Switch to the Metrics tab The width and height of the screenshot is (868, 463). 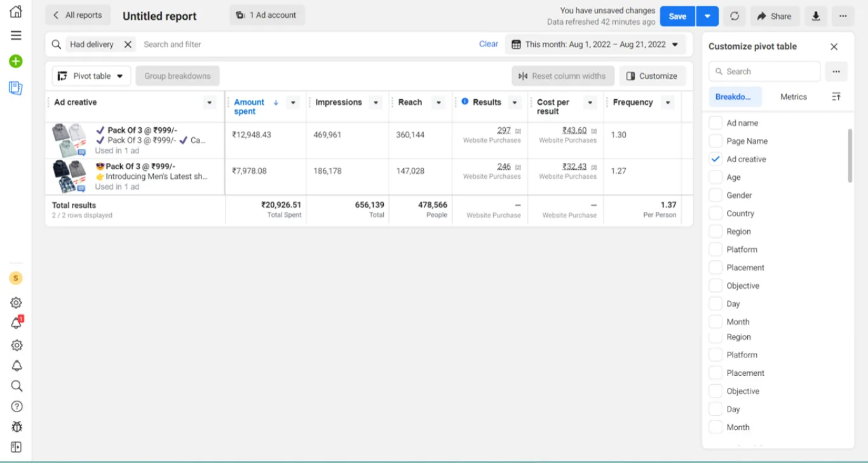793,97
